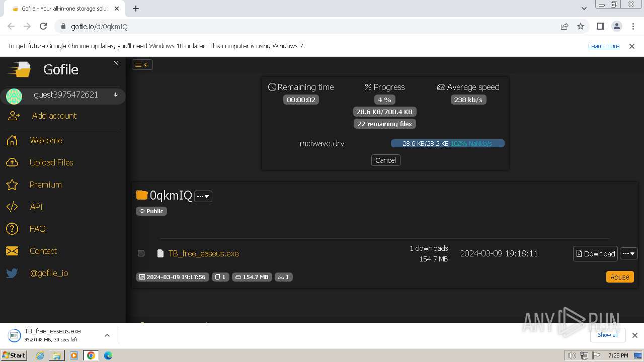
Task: Collapse sidebar with the hamburger arrow button
Action: click(x=142, y=64)
